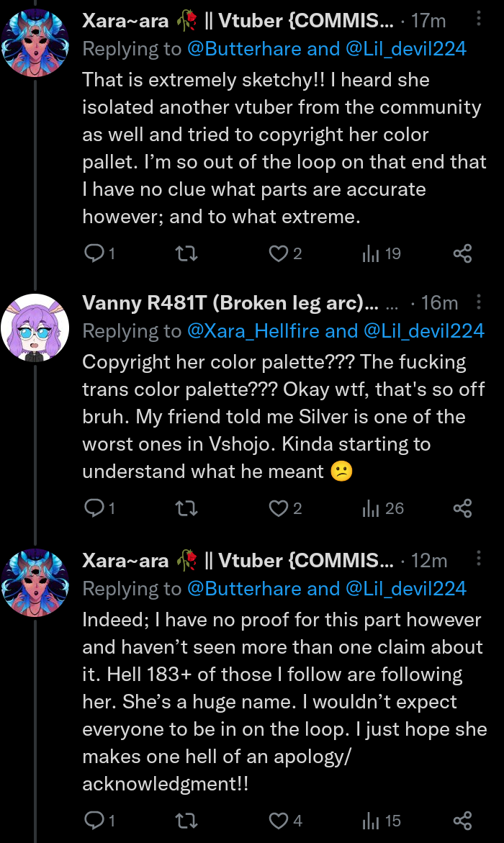Viewport: 504px width, 843px height.
Task: Open more options on the 12m tweet
Action: pyautogui.click(x=480, y=559)
